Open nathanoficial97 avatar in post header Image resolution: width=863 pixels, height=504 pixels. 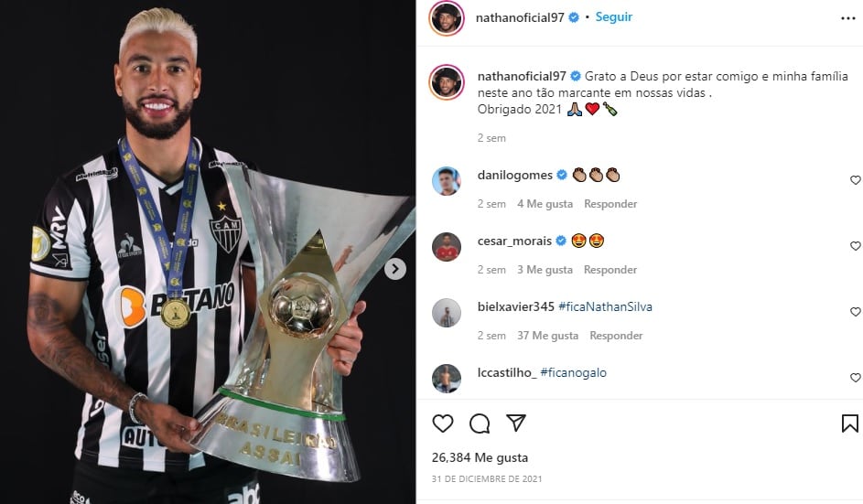(x=447, y=17)
